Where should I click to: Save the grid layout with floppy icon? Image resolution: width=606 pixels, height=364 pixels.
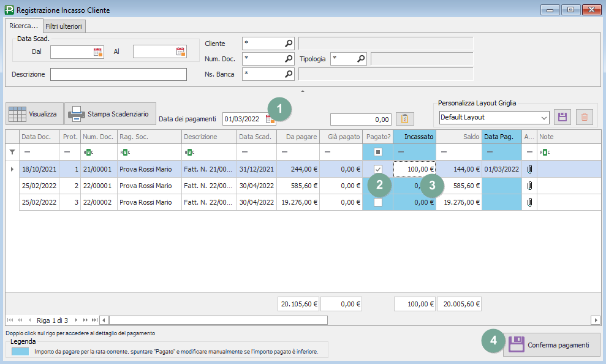click(562, 117)
